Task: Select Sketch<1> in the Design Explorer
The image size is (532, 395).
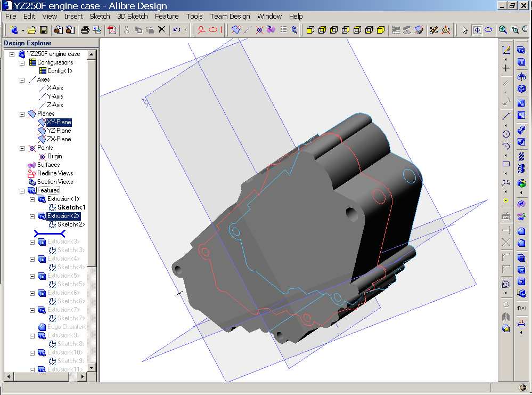Action: pyautogui.click(x=71, y=207)
